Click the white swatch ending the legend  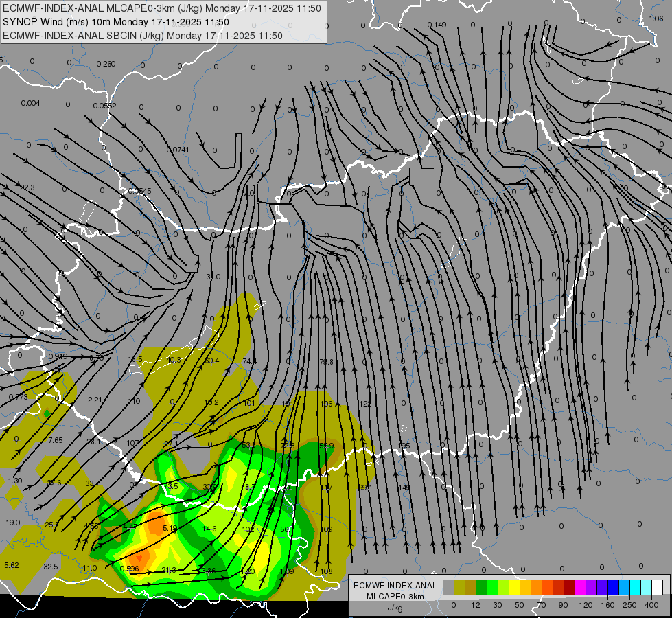[657, 587]
